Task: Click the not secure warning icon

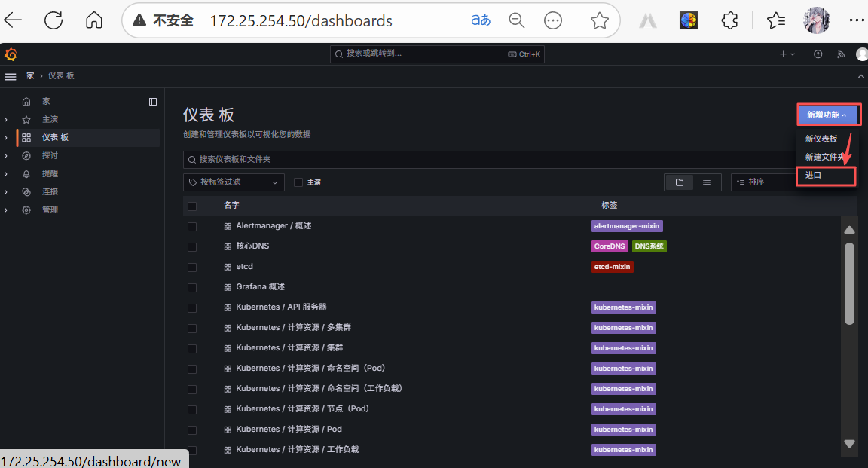Action: pos(139,20)
